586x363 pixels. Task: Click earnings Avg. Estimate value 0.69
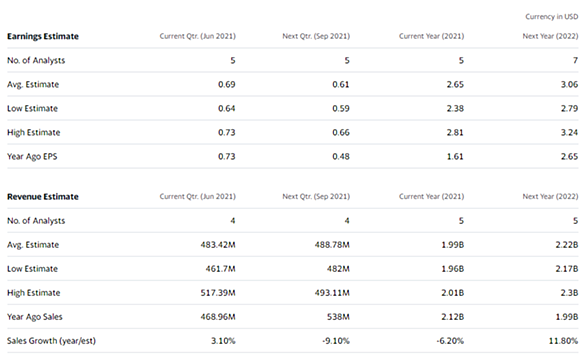coord(227,84)
